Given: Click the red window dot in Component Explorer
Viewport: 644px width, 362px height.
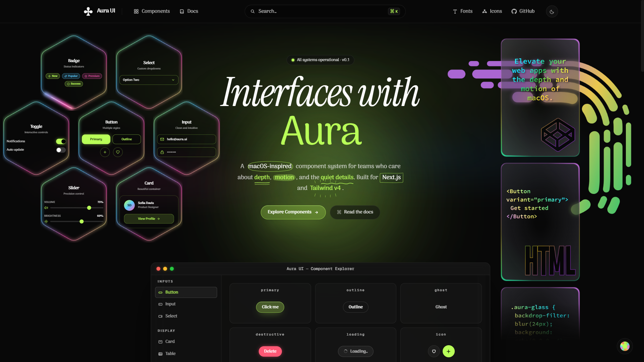Looking at the screenshot, I should tap(158, 269).
